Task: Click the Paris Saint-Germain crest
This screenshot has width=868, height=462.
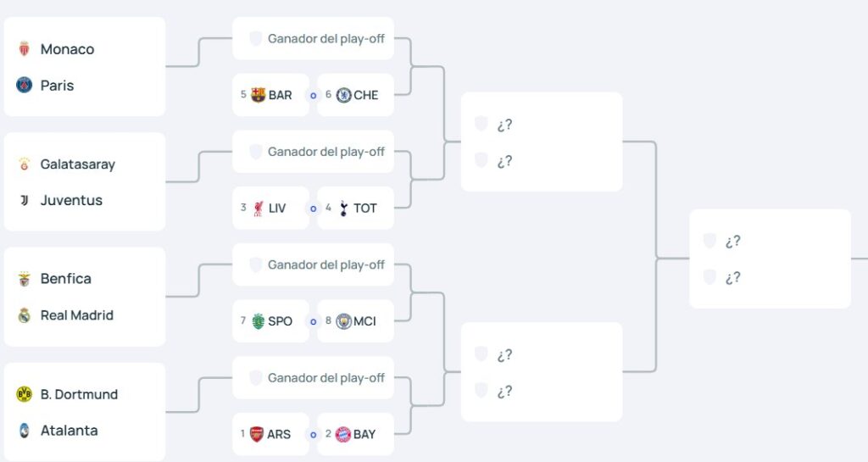Action: click(24, 86)
